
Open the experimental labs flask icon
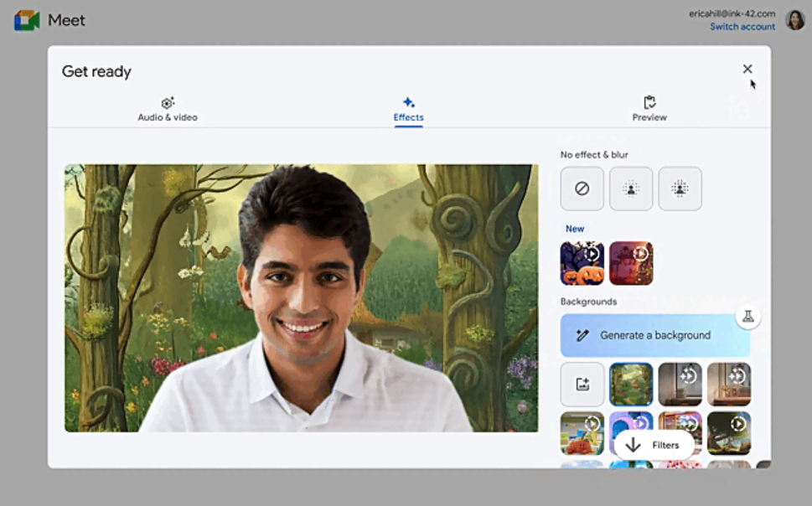[747, 317]
